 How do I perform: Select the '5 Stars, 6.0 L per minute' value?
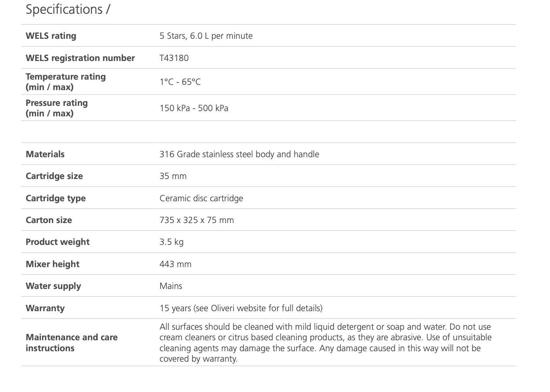(x=206, y=36)
